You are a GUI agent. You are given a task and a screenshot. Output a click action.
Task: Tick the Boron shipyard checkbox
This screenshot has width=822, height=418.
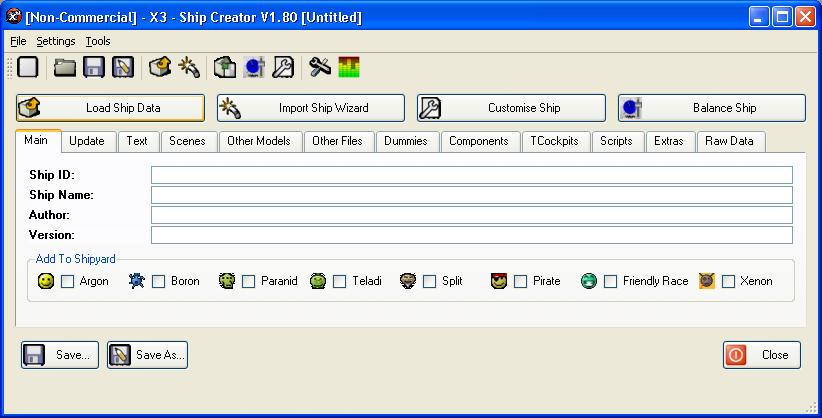[158, 282]
